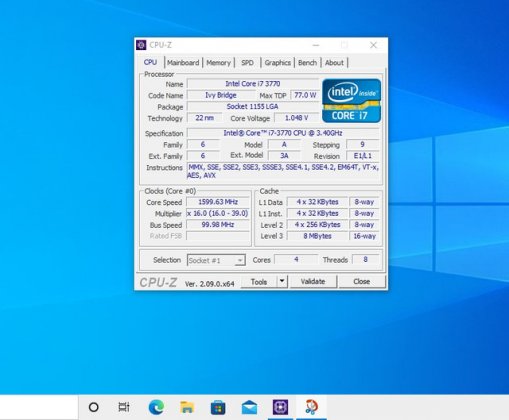Open the Bench tab
Screen dimensions: 509x420
[307, 63]
